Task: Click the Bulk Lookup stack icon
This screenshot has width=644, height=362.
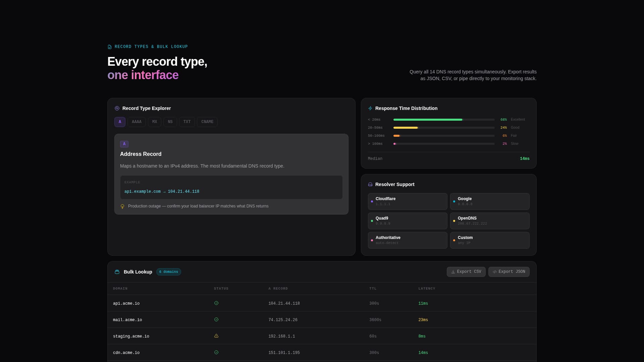Action: [x=117, y=272]
